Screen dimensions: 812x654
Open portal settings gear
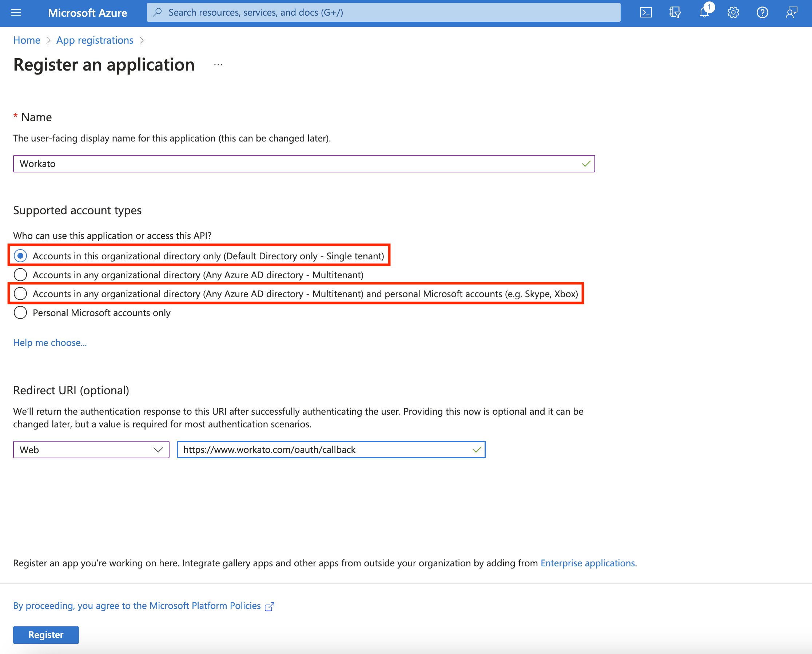(x=733, y=12)
